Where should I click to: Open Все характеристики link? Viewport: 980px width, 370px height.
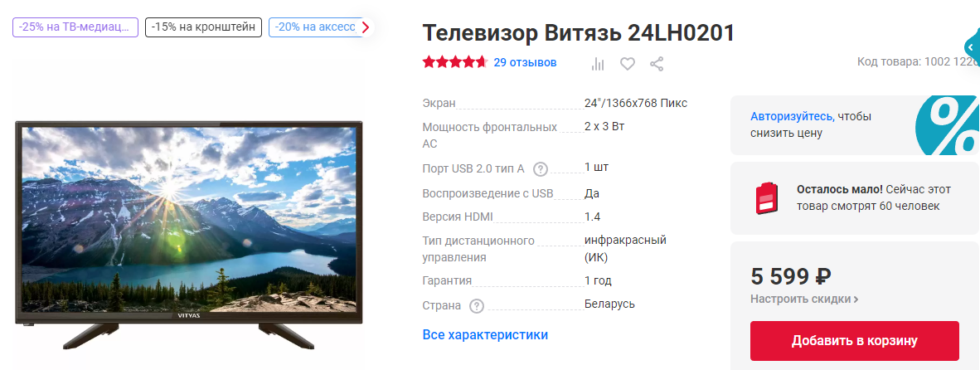[485, 335]
